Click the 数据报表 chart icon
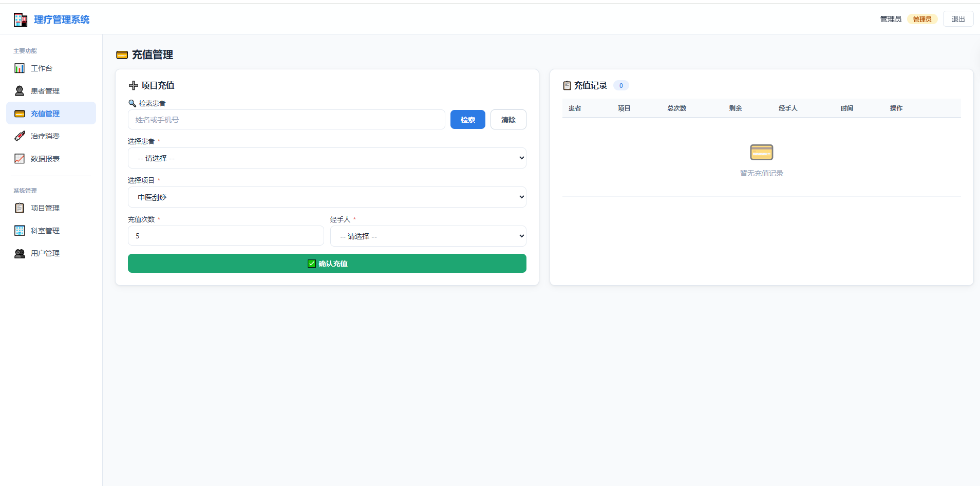Viewport: 980px width, 486px height. [x=20, y=159]
